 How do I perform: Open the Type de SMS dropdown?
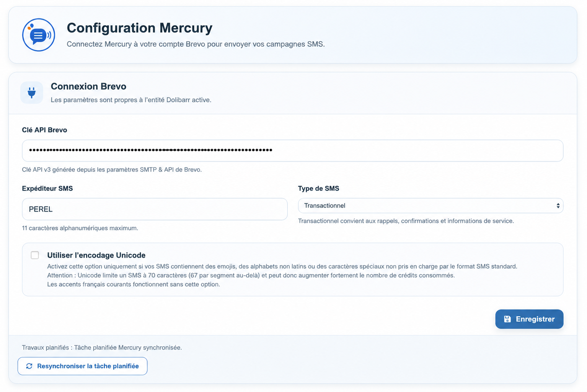pyautogui.click(x=430, y=206)
